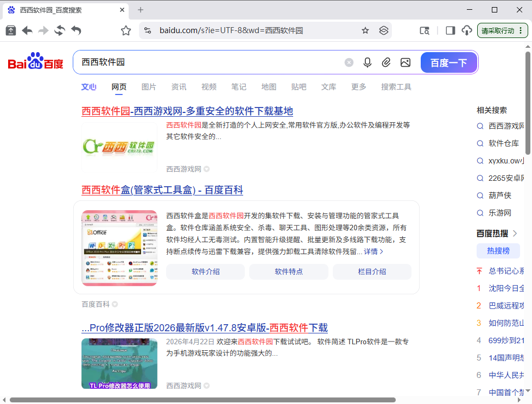This screenshot has height=404, width=532.
Task: Click the star icon left of the address bar
Action: click(x=126, y=30)
